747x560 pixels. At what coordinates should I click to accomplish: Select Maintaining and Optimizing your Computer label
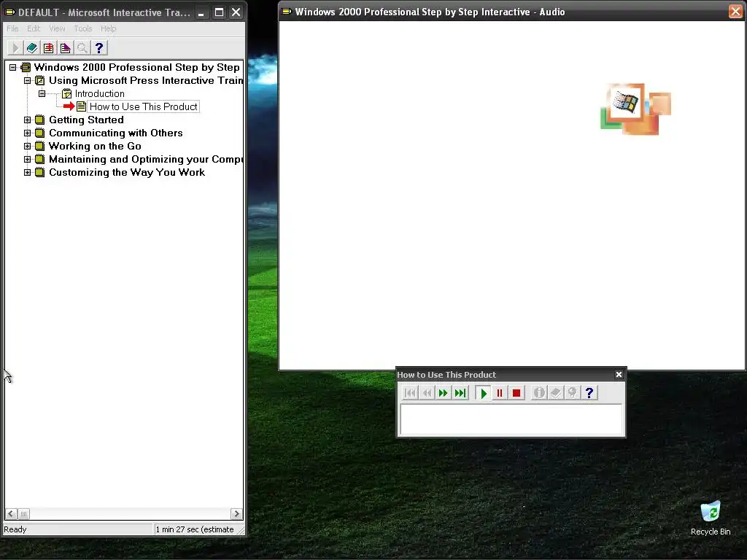[146, 159]
